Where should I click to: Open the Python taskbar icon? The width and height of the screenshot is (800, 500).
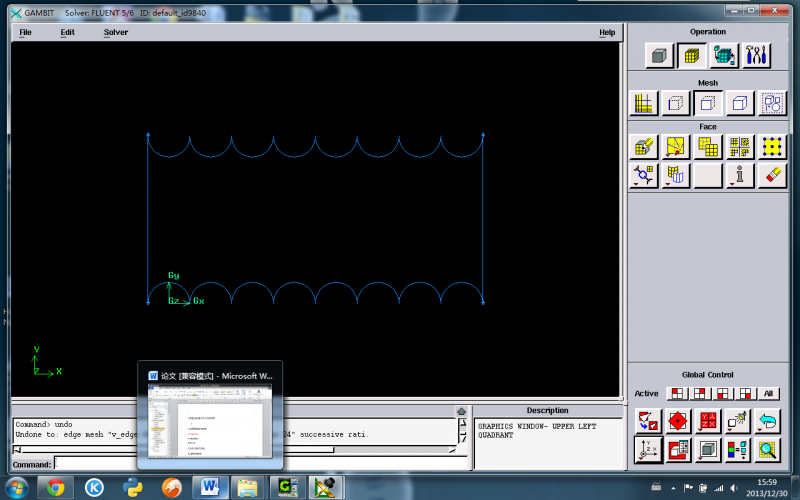tap(133, 488)
